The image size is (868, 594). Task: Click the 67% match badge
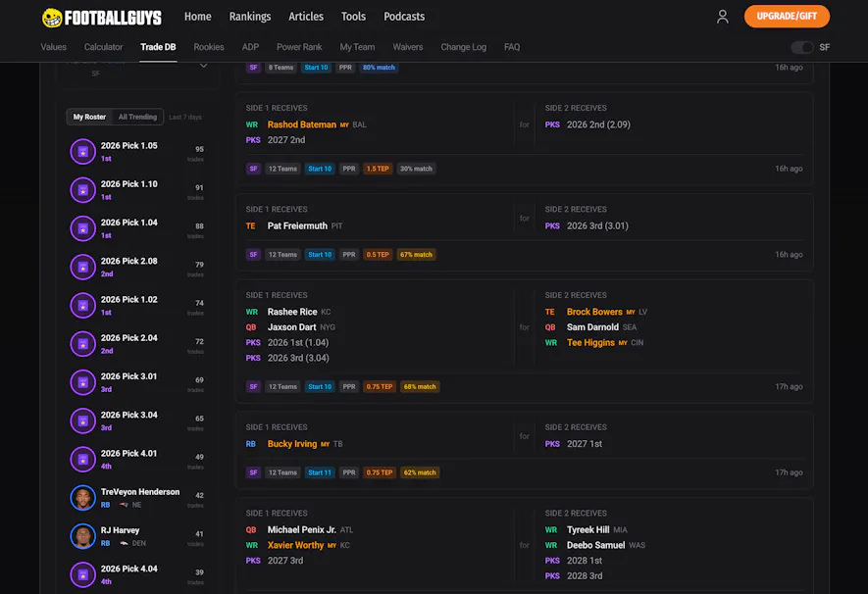point(416,254)
